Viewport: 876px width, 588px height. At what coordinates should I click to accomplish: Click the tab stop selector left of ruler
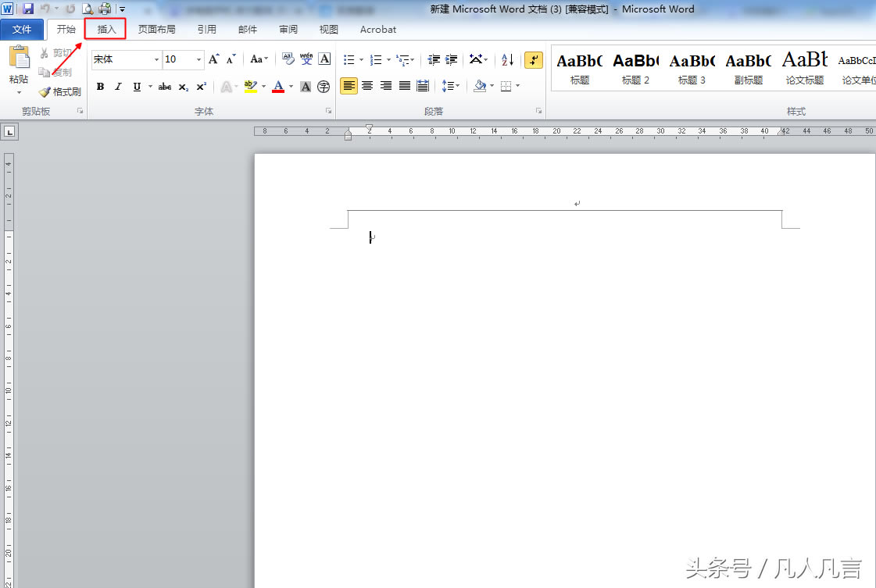[x=9, y=131]
